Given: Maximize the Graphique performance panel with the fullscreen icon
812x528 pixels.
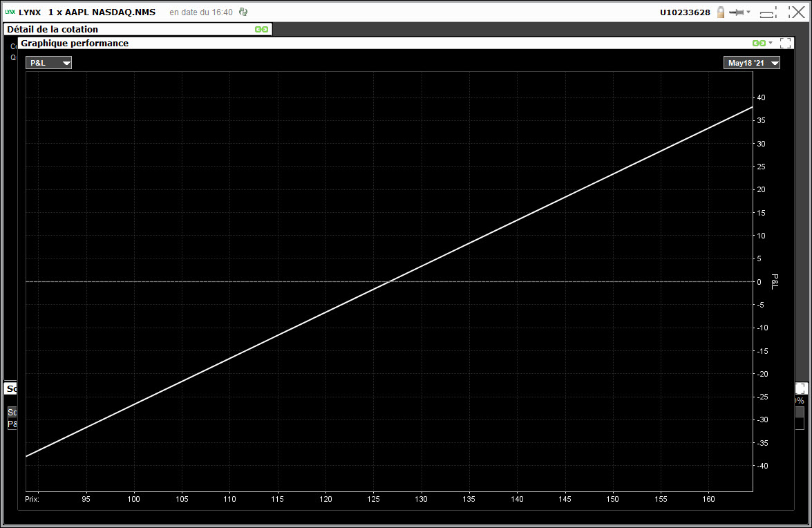Looking at the screenshot, I should pos(785,43).
